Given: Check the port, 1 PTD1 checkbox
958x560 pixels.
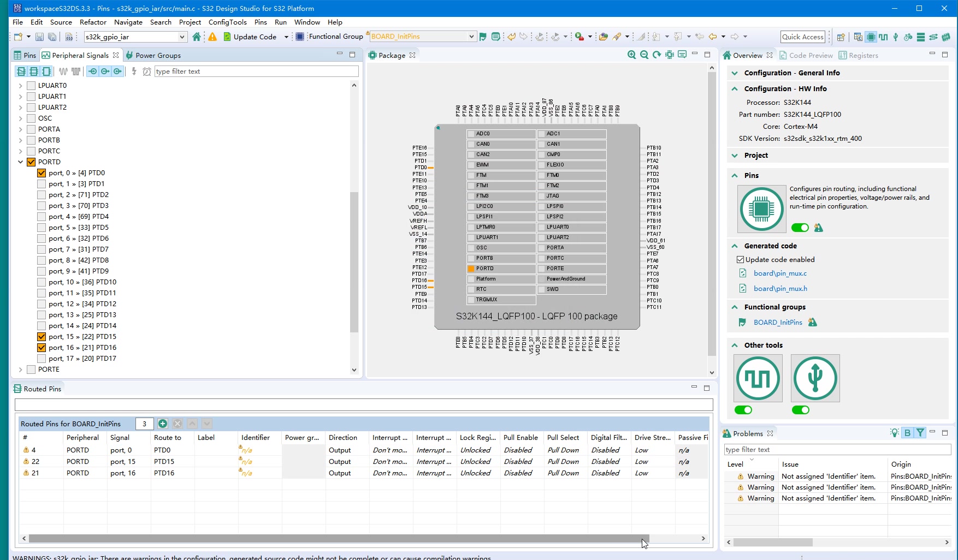Looking at the screenshot, I should coord(42,184).
